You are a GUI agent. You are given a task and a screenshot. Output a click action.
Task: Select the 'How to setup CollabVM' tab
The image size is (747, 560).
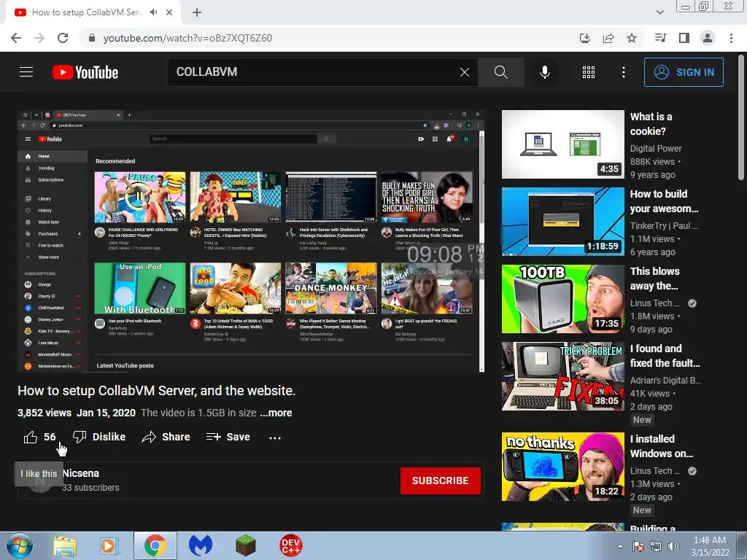pos(86,12)
